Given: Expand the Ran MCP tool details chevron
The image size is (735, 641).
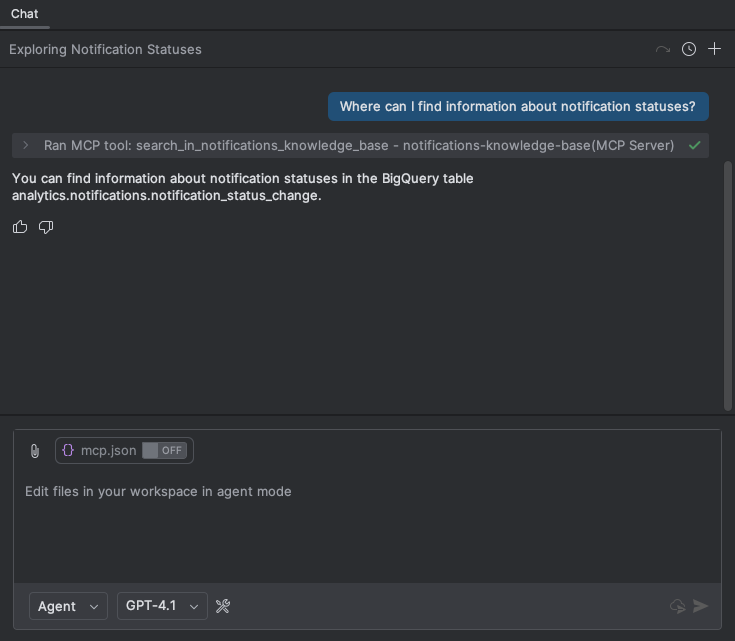Looking at the screenshot, I should pos(26,145).
